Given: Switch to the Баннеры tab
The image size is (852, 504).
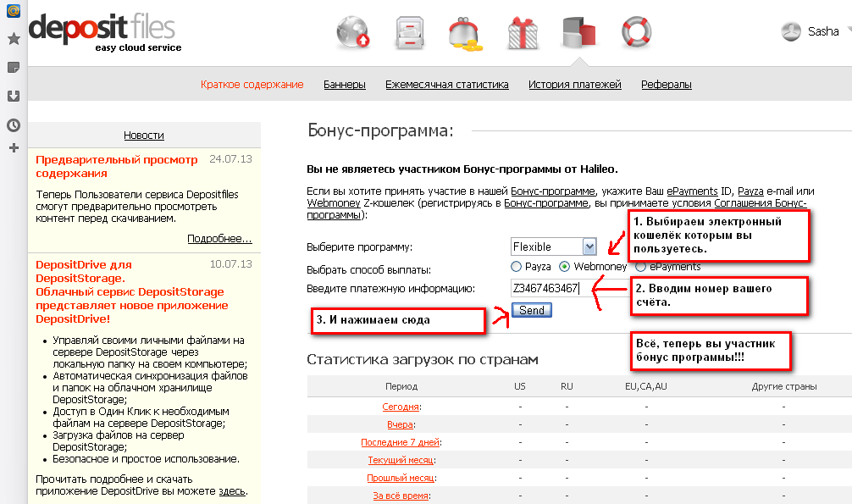Looking at the screenshot, I should 345,84.
